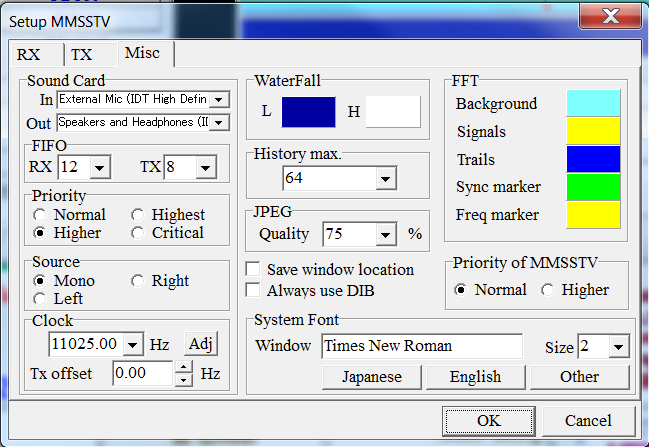
Task: Cancel the setup dialog
Action: pyautogui.click(x=588, y=421)
